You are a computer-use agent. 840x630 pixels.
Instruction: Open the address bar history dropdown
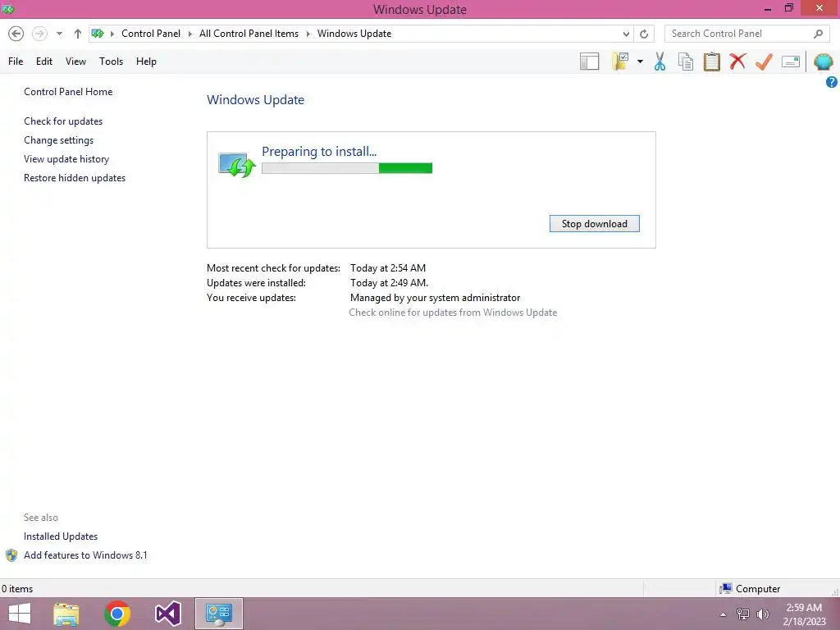626,34
